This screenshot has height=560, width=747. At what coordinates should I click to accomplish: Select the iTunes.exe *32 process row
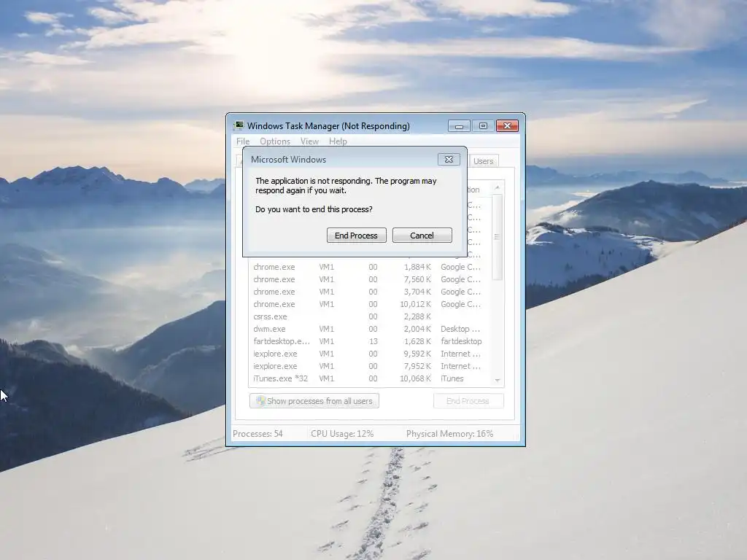[370, 378]
